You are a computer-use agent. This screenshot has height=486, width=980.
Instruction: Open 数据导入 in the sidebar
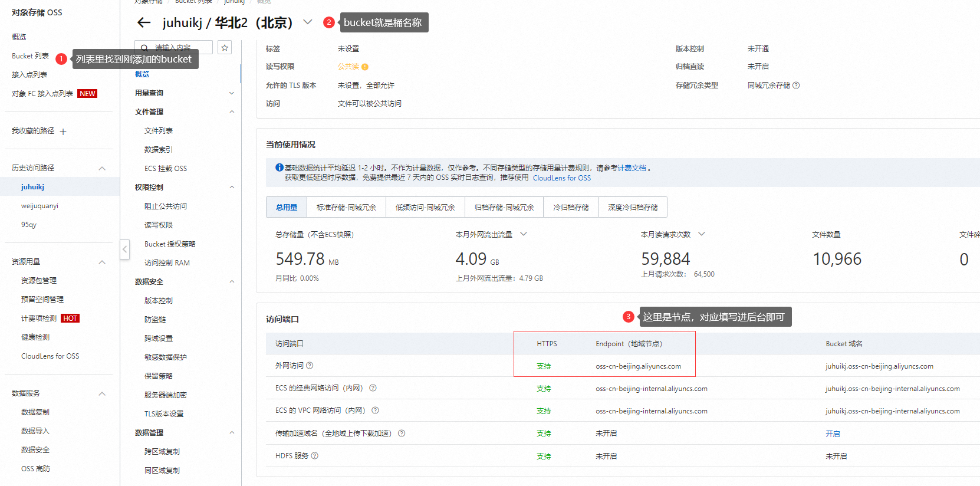coord(35,431)
